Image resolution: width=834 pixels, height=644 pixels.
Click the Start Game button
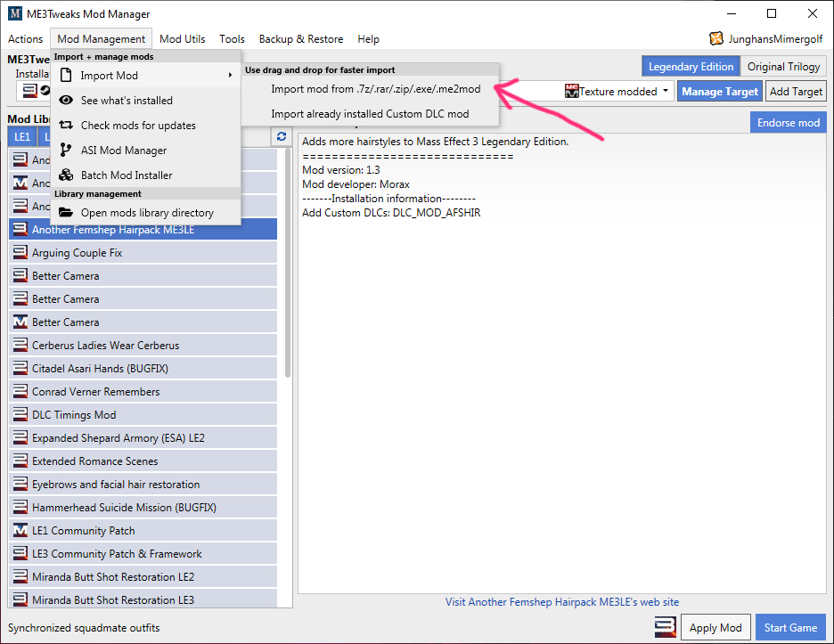pos(790,627)
